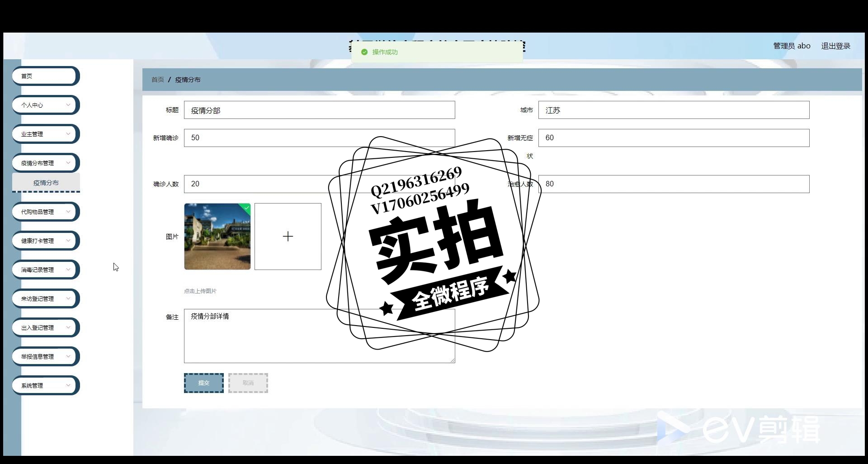Expand the 个人中心 menu chevron
This screenshot has height=464, width=868.
click(68, 105)
